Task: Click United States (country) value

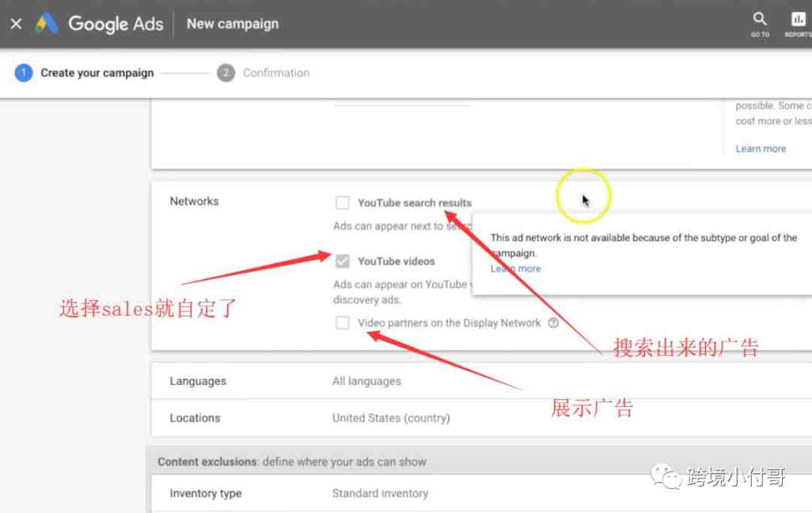Action: click(391, 418)
